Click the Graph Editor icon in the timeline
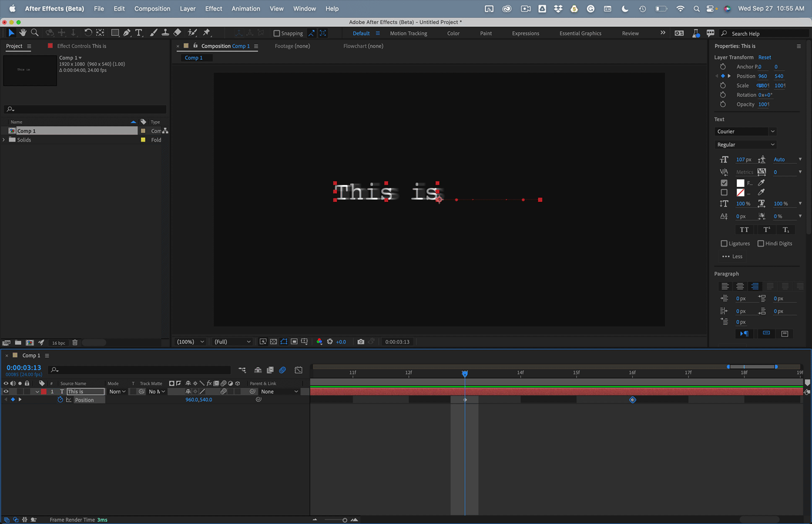 tap(298, 370)
